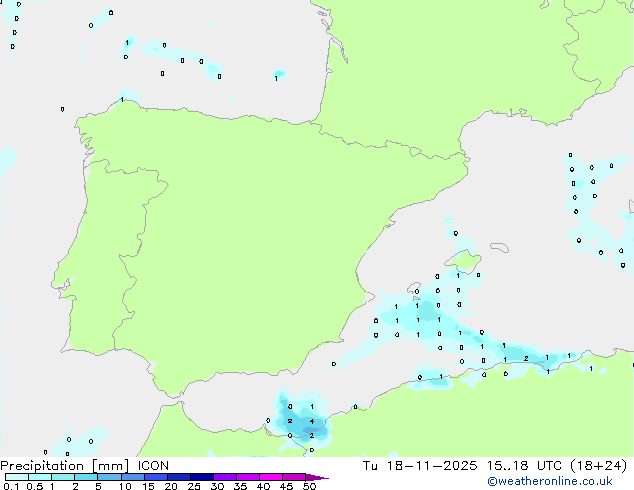Screen dimensions: 634x490
Task: Click the 20–25 mm legend color swatch
Action: 179,477
